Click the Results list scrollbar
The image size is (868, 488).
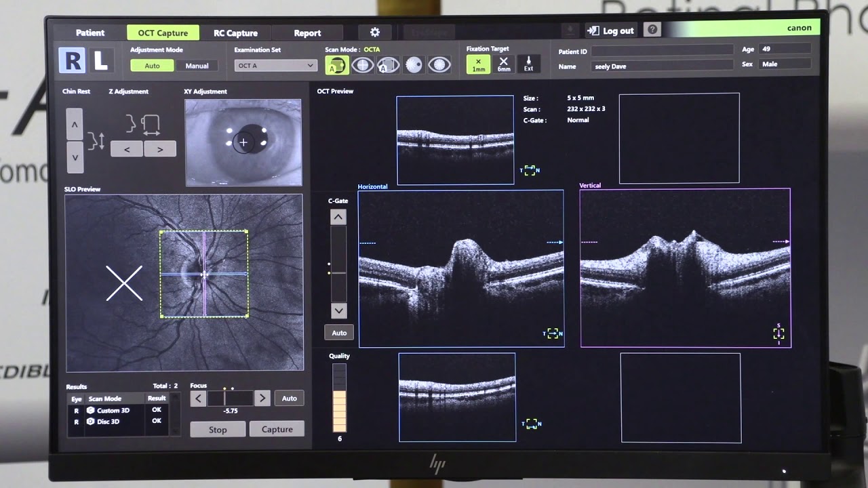click(x=176, y=414)
